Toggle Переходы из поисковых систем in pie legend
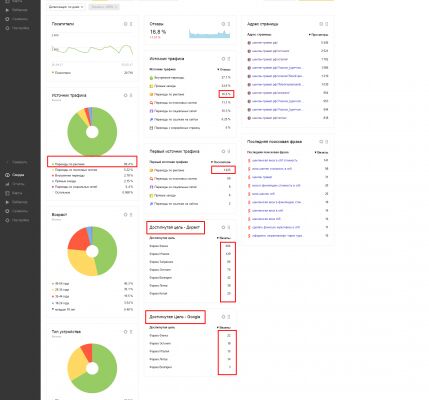The image size is (429, 400). pos(75,170)
